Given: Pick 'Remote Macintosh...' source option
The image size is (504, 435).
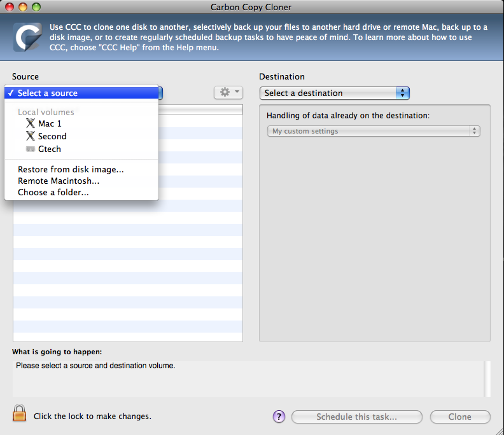Looking at the screenshot, I should click(x=81, y=181).
